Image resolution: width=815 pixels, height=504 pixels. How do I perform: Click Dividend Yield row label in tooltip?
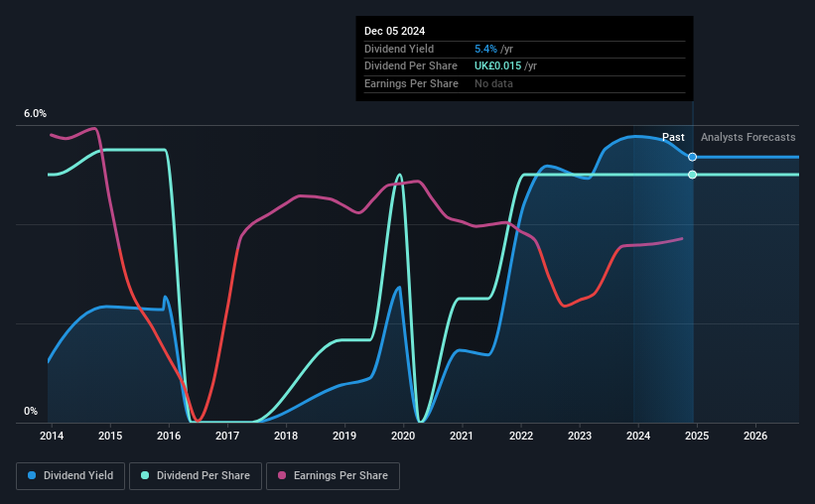click(399, 49)
